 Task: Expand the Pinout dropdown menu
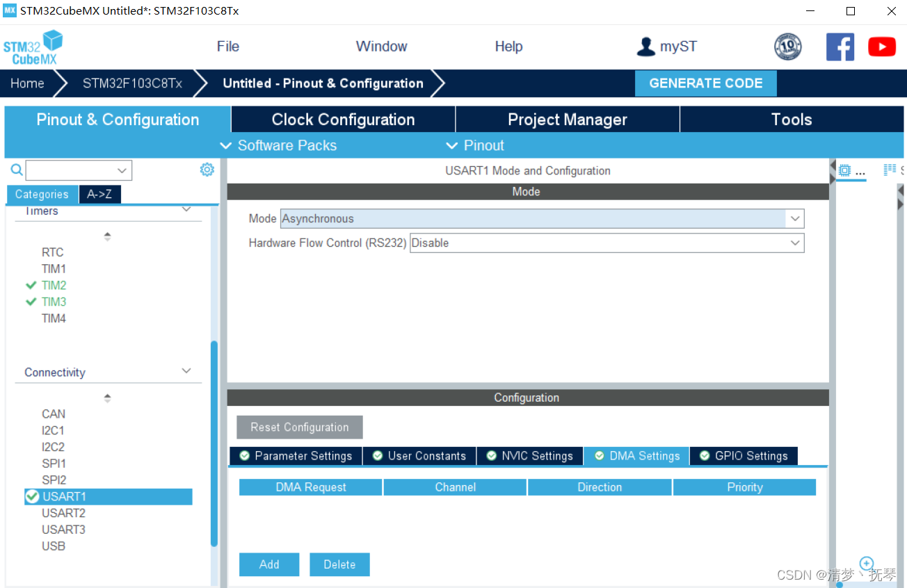475,145
